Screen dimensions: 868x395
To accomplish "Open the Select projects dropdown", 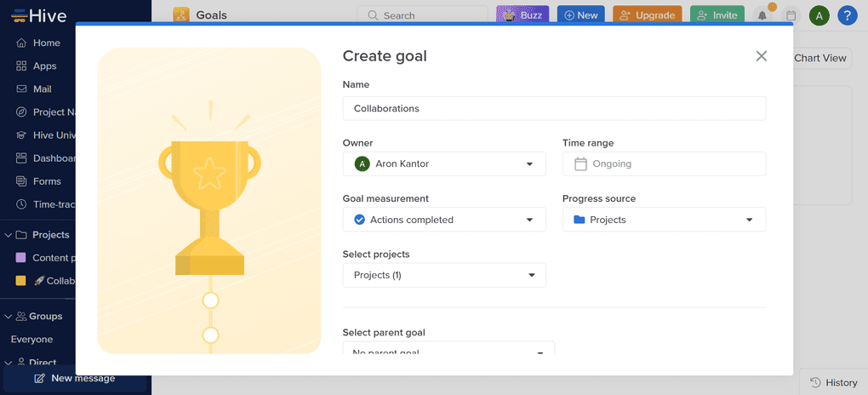I will tap(444, 275).
